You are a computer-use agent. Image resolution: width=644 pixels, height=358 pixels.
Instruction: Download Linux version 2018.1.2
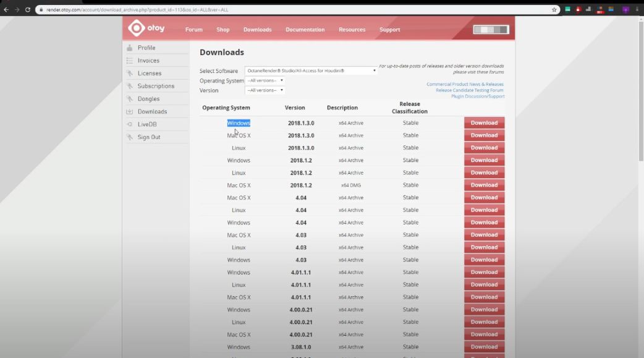[x=484, y=173]
